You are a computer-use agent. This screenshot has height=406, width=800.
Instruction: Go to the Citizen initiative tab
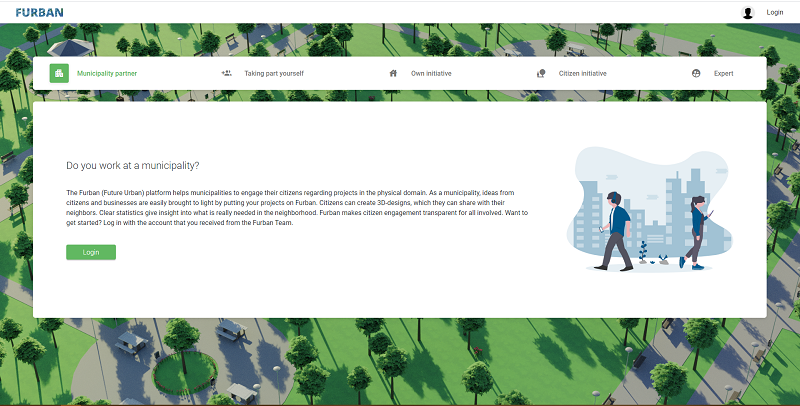583,73
